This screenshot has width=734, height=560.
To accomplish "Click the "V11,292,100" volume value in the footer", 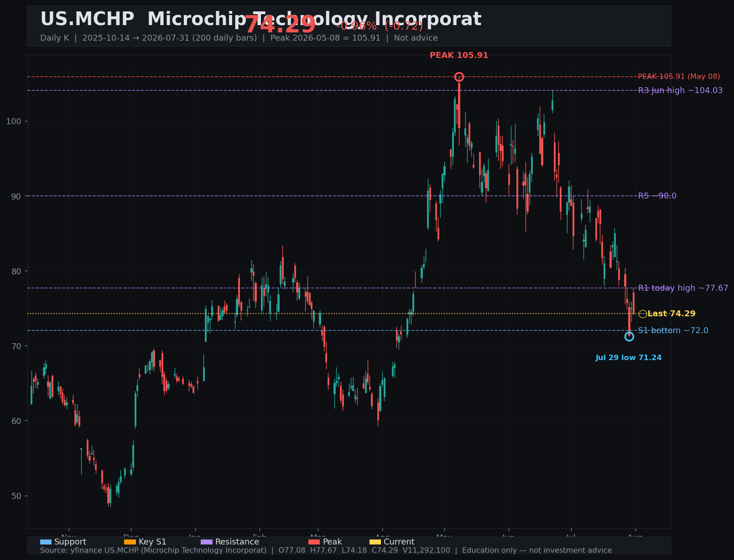I will click(426, 550).
